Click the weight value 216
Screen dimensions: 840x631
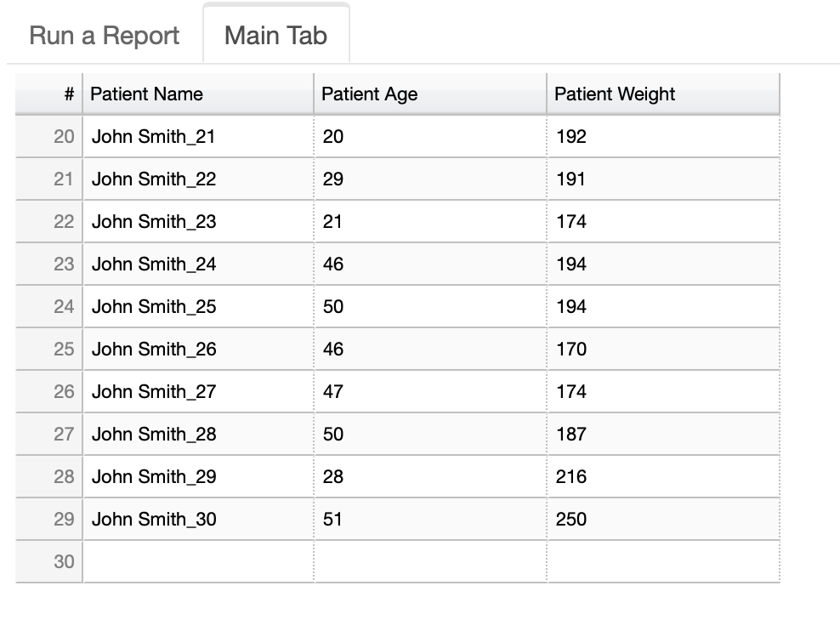pyautogui.click(x=570, y=476)
